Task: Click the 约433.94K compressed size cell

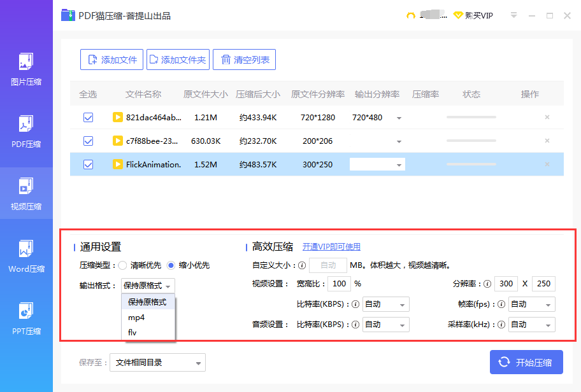Action: pyautogui.click(x=258, y=118)
